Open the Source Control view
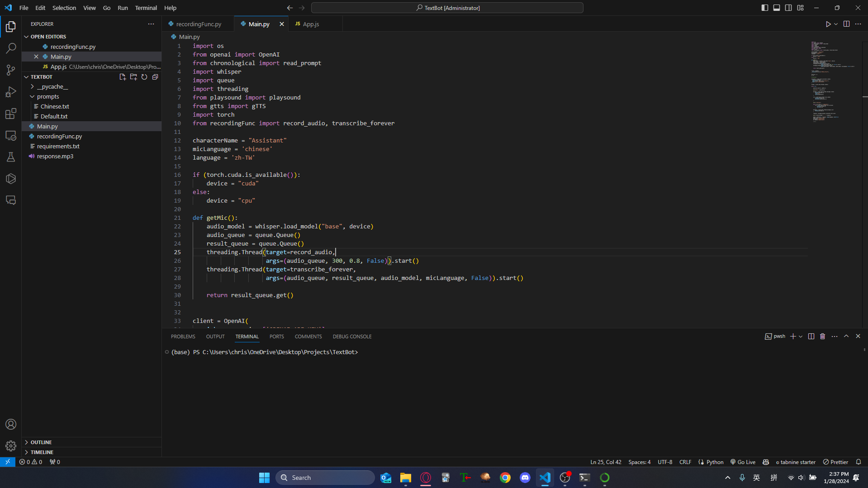Viewport: 868px width, 488px height. [11, 70]
